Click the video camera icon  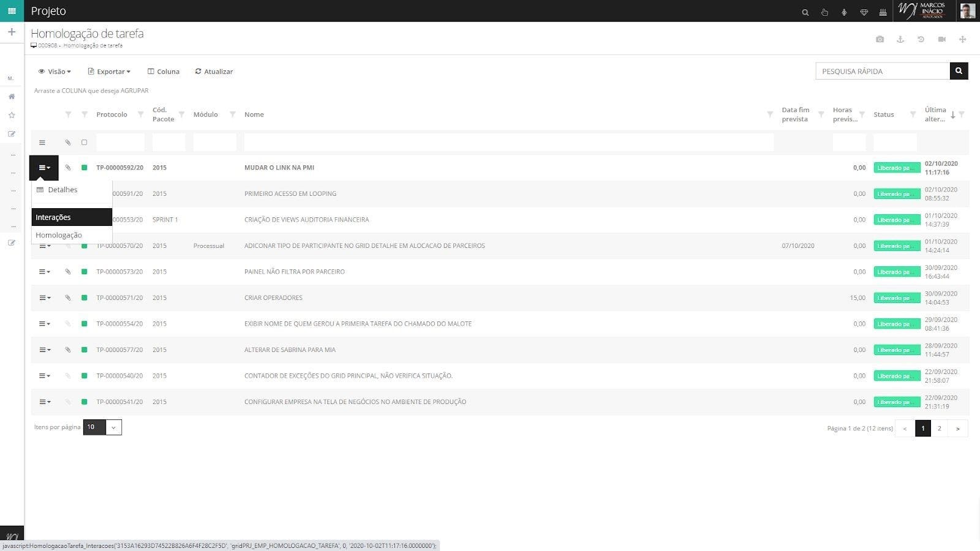coord(942,39)
